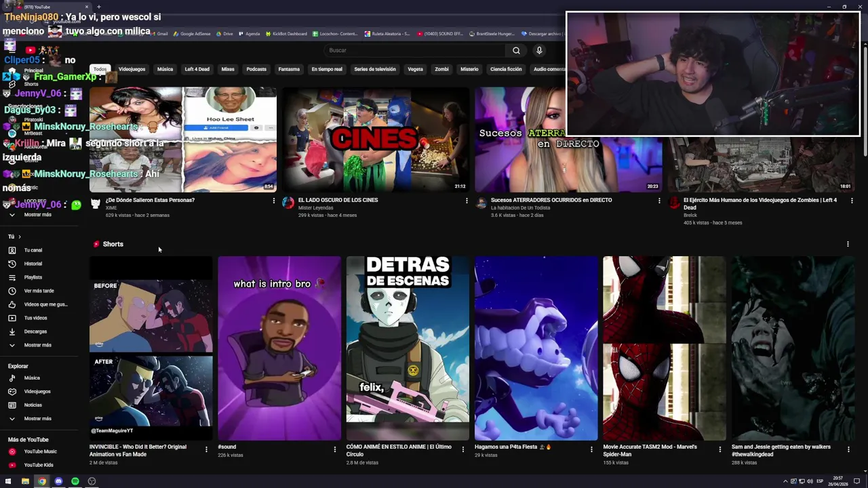The width and height of the screenshot is (868, 488).
Task: Open Noticias under Explorar
Action: 33,405
